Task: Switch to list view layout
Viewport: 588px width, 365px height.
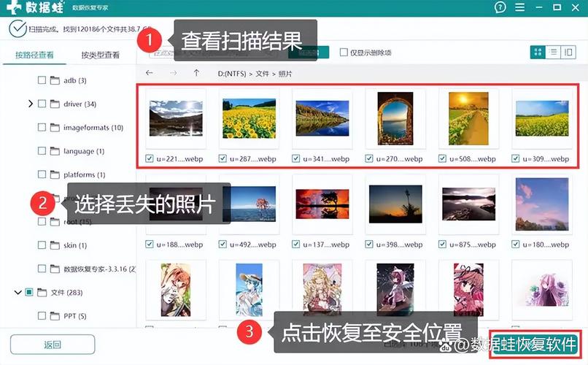Action: (553, 53)
